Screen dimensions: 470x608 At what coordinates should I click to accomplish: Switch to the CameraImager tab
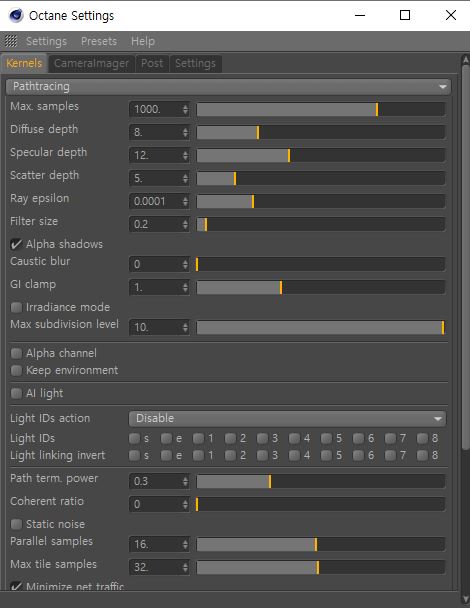pos(91,64)
